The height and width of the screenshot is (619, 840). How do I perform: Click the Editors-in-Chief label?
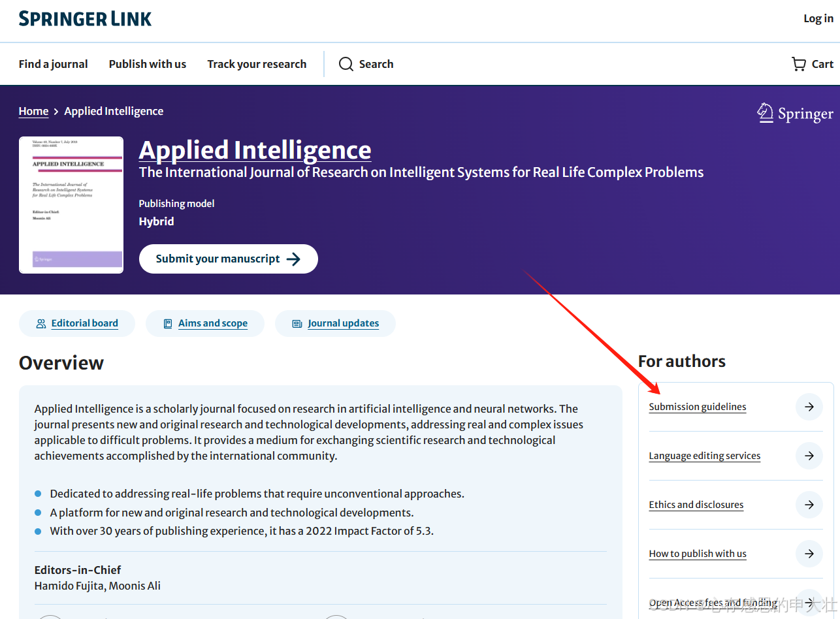pos(78,570)
